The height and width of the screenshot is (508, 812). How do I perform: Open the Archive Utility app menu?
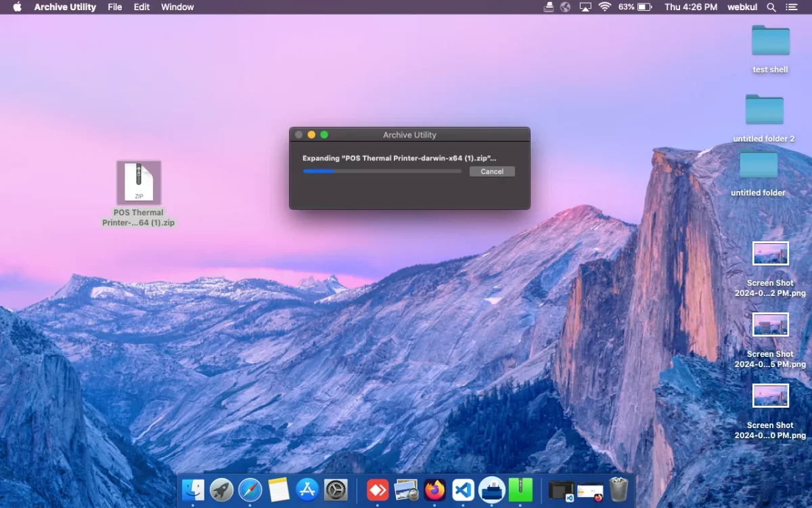65,7
